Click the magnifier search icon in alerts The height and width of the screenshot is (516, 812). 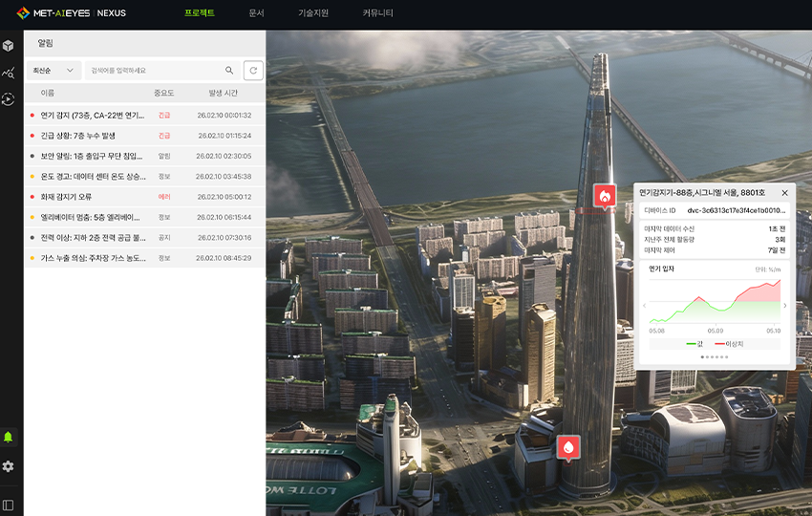tap(229, 71)
